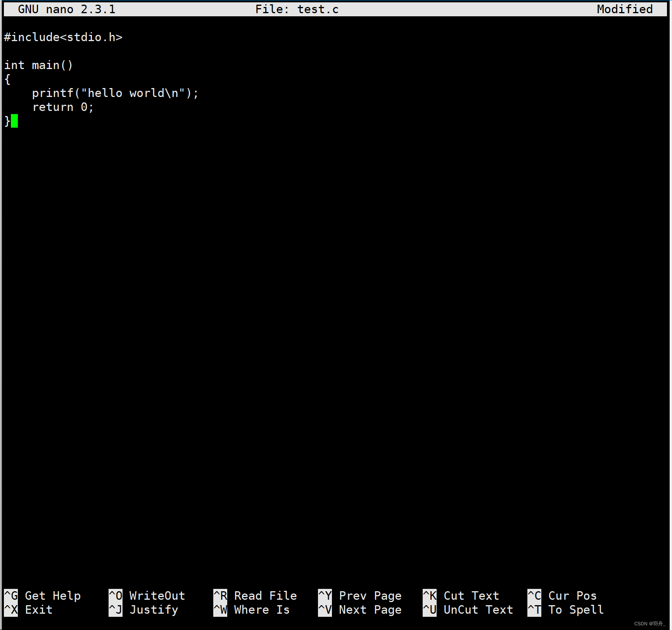672x630 pixels.
Task: Select the ^T To Spell shortcut
Action: (x=566, y=609)
